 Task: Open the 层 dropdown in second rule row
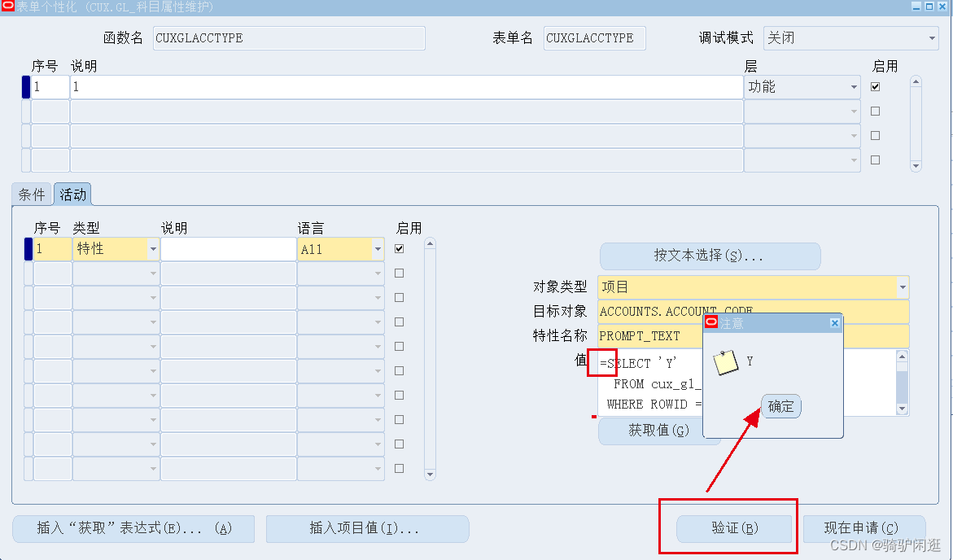(854, 112)
